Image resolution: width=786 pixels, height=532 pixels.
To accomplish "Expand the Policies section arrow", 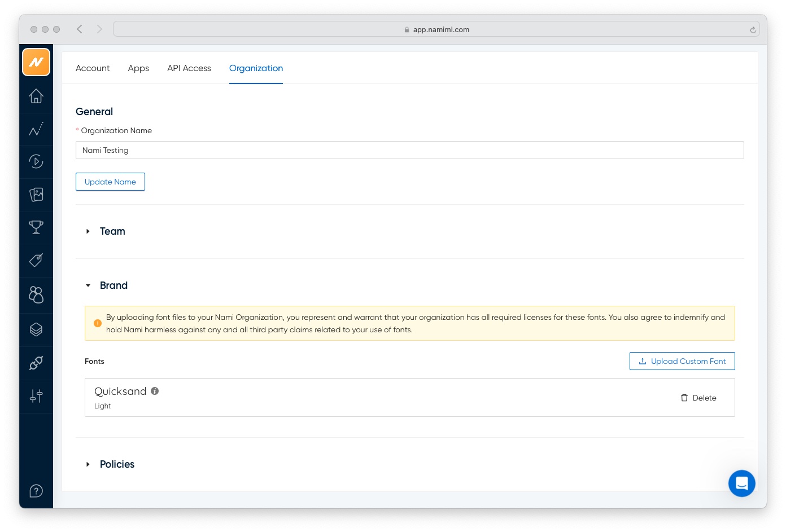I will 88,464.
